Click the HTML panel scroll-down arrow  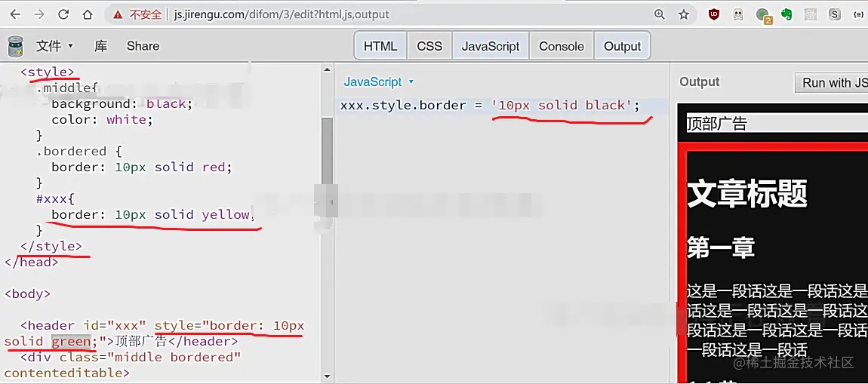327,375
